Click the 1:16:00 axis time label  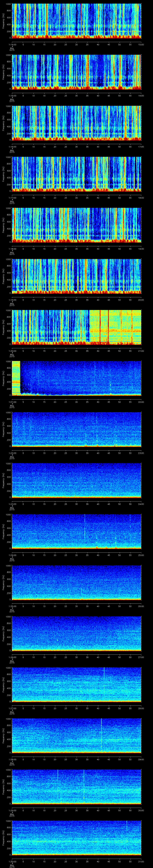point(12,147)
